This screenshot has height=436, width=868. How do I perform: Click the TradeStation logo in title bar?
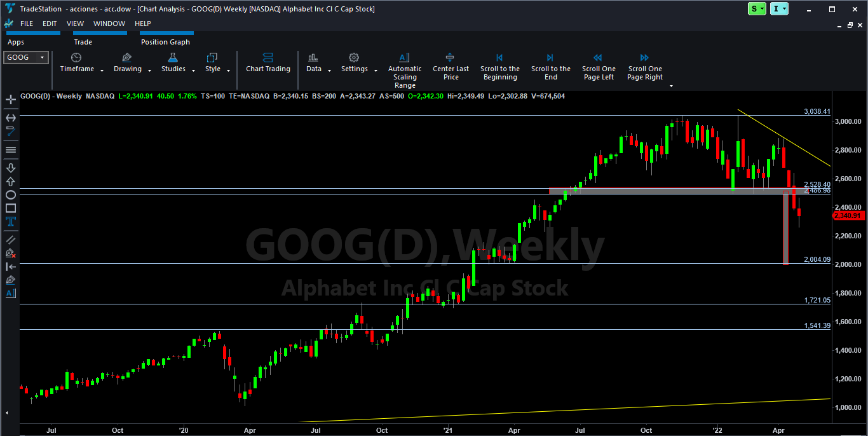pyautogui.click(x=10, y=9)
